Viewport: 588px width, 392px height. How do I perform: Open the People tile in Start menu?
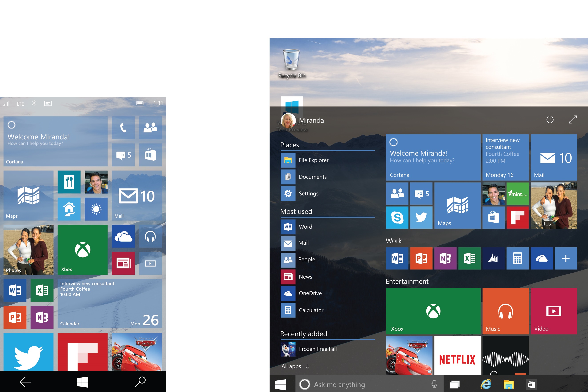[397, 194]
